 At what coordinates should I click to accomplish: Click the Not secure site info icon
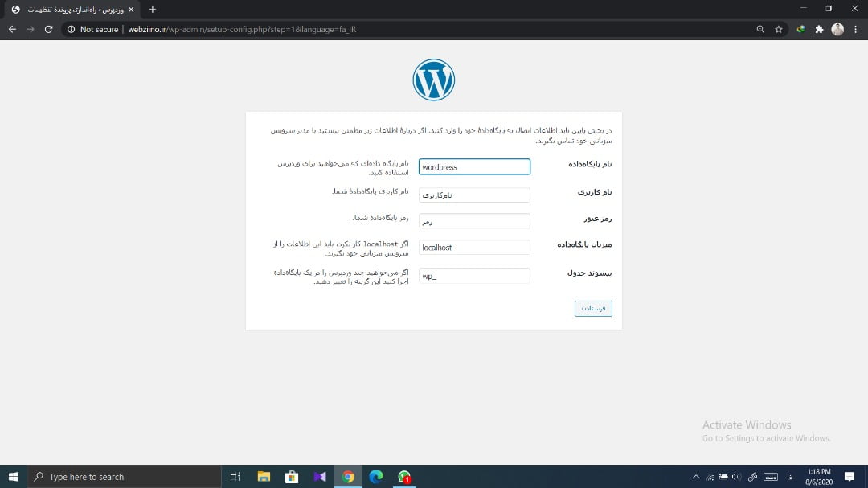coord(72,30)
